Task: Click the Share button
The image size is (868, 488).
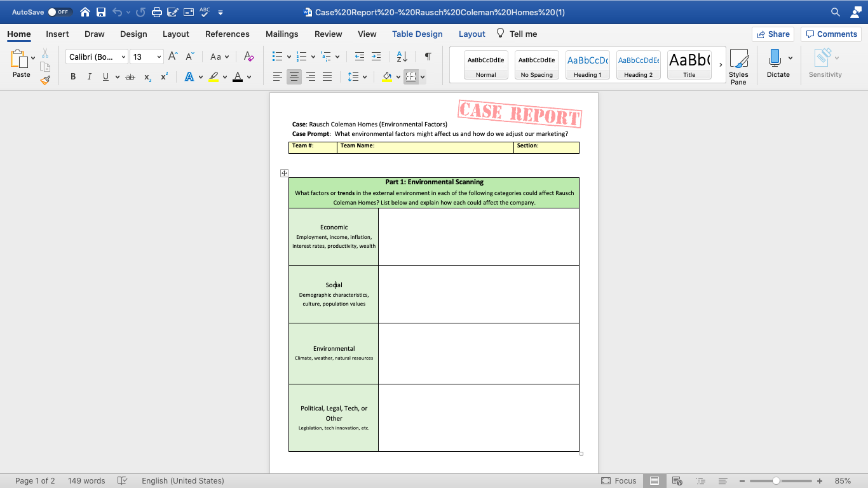Action: coord(773,34)
